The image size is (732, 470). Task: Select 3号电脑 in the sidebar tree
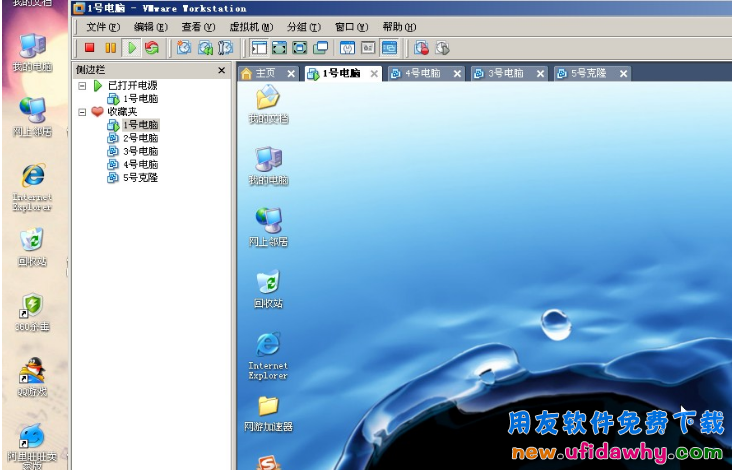[x=140, y=151]
